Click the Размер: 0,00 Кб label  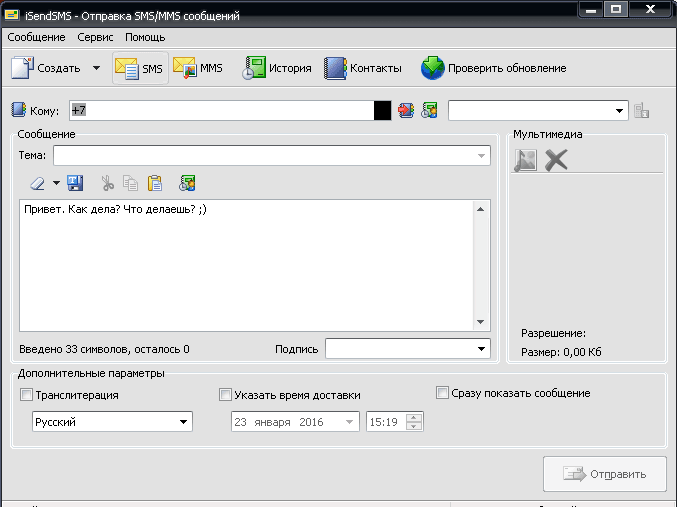pos(561,352)
